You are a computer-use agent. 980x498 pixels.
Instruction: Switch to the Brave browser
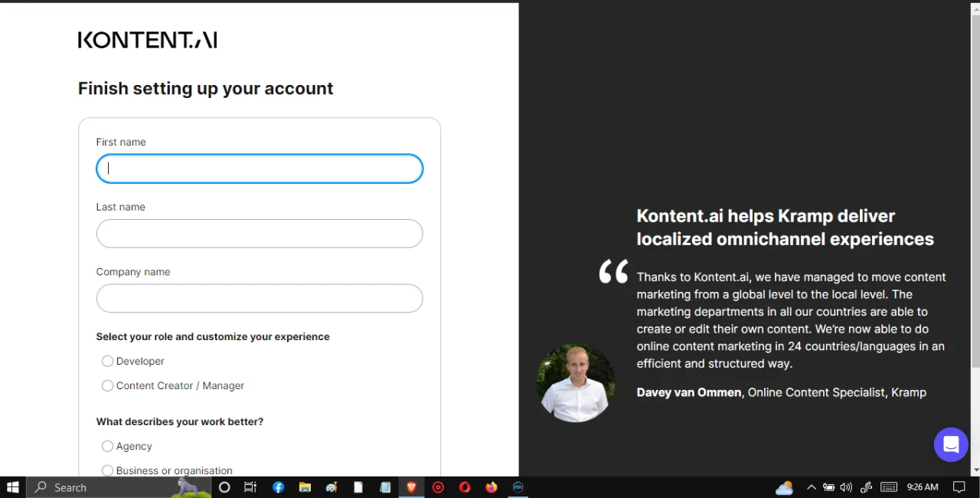point(412,487)
